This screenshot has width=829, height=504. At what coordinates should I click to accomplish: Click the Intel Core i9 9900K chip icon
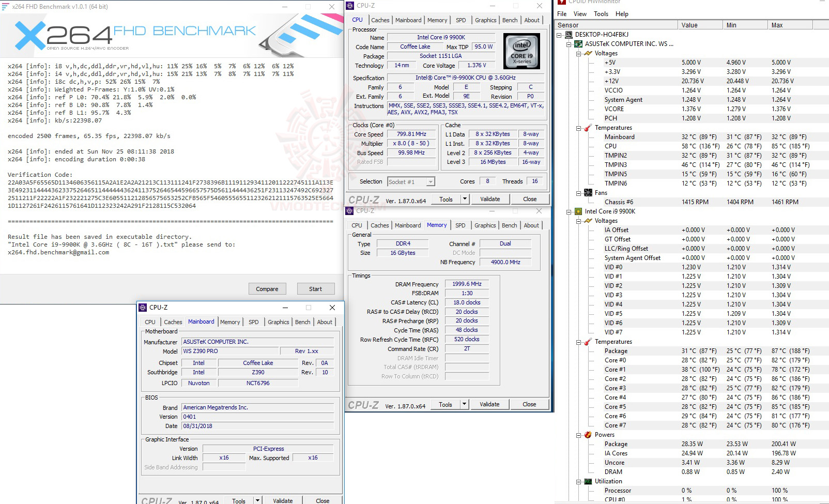578,211
